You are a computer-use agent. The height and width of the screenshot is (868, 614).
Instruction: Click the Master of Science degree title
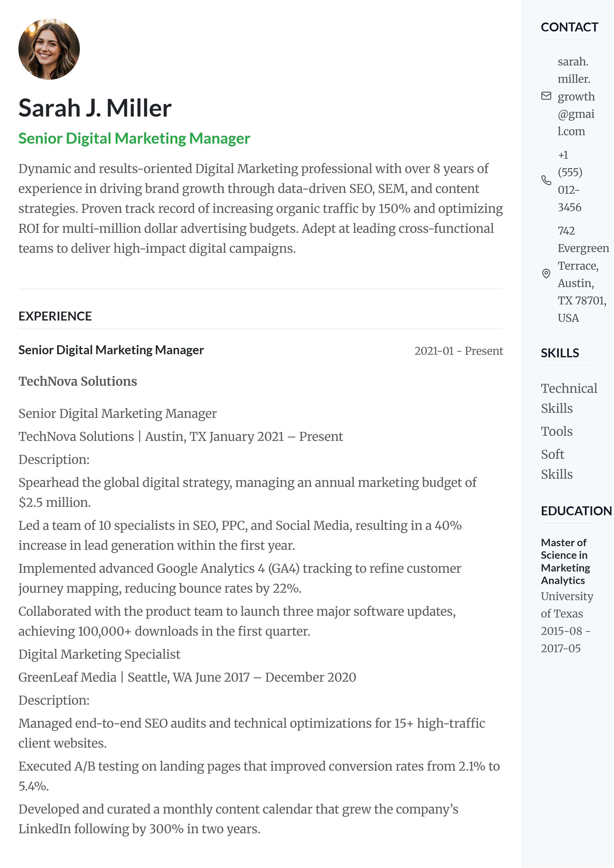tap(565, 561)
